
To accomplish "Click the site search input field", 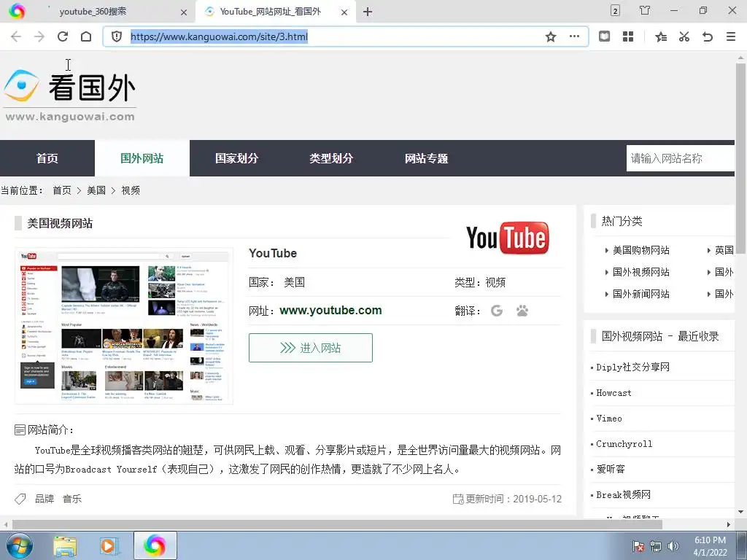I will [681, 158].
